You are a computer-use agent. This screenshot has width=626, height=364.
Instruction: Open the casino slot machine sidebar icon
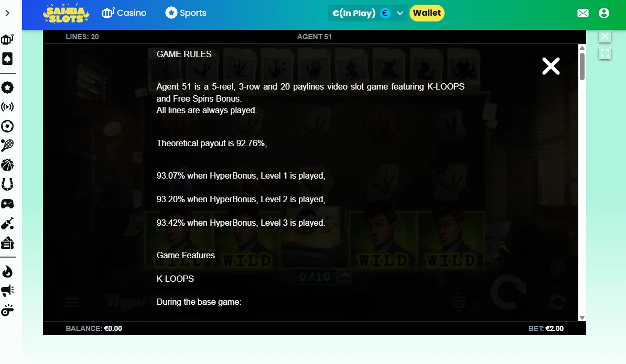7,39
